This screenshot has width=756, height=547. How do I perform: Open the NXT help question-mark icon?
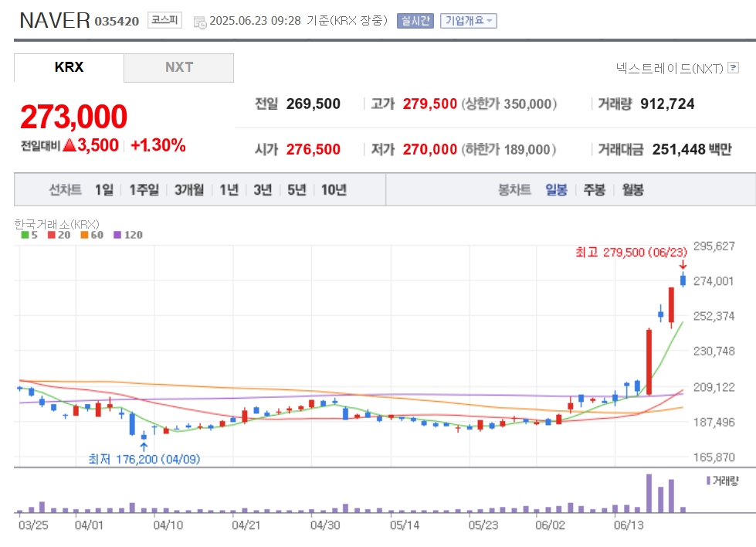pyautogui.click(x=734, y=67)
